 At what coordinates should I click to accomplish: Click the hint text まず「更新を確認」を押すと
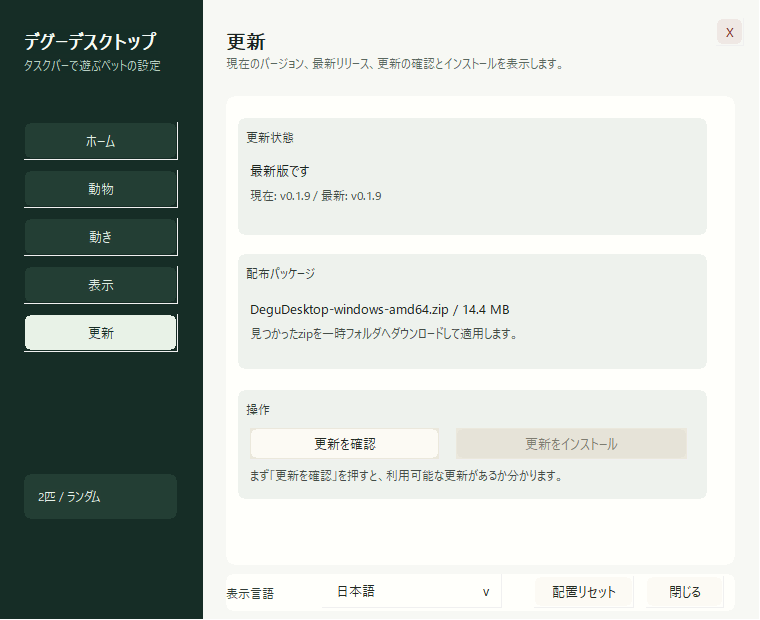[x=406, y=476]
